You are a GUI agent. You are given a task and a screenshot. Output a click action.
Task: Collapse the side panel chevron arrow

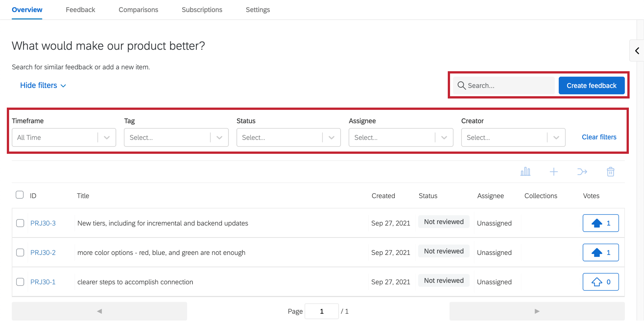click(637, 51)
